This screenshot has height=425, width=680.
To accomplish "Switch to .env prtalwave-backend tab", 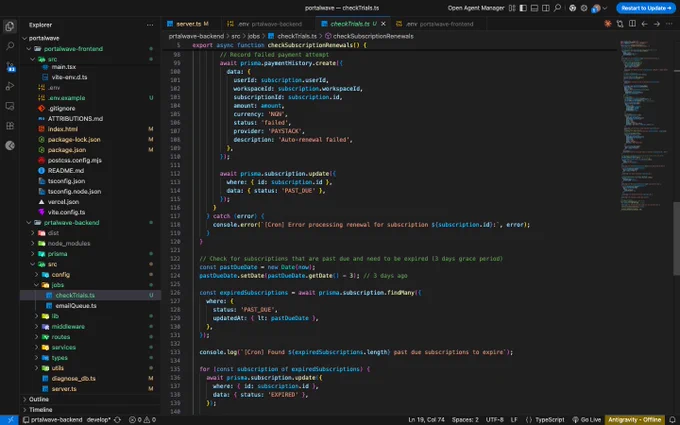I will coord(268,24).
